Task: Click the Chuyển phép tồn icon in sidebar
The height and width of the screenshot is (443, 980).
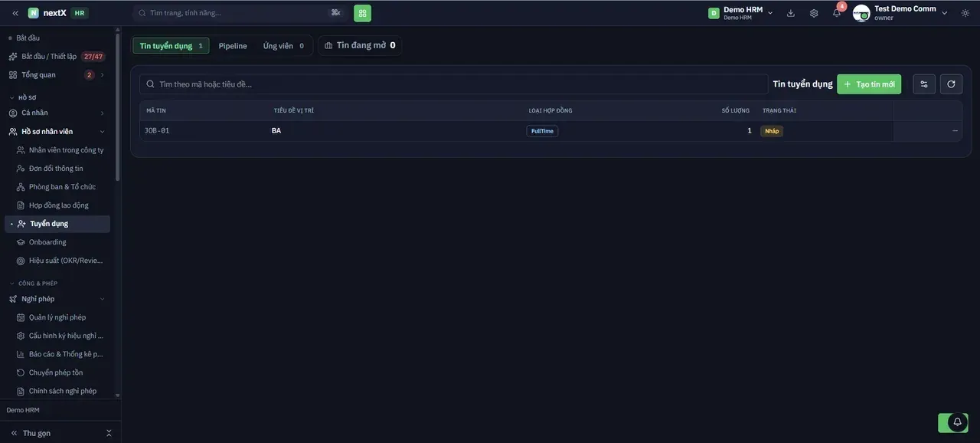Action: [21, 372]
